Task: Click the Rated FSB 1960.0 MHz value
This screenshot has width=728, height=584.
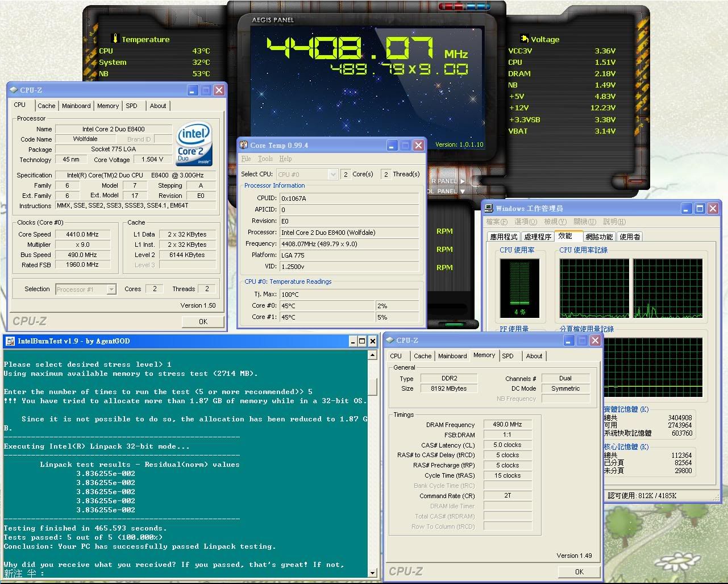Action: 82,265
